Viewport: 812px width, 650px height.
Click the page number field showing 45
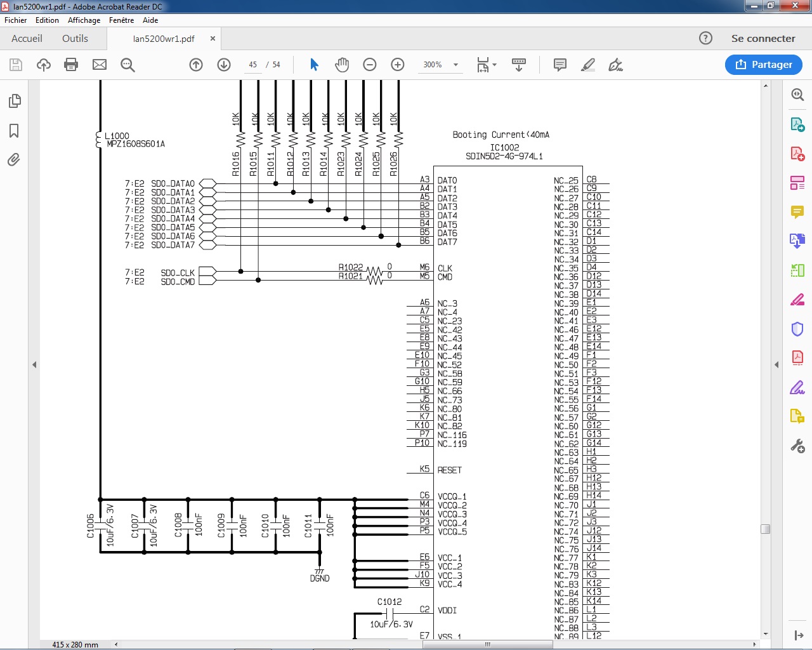click(252, 65)
